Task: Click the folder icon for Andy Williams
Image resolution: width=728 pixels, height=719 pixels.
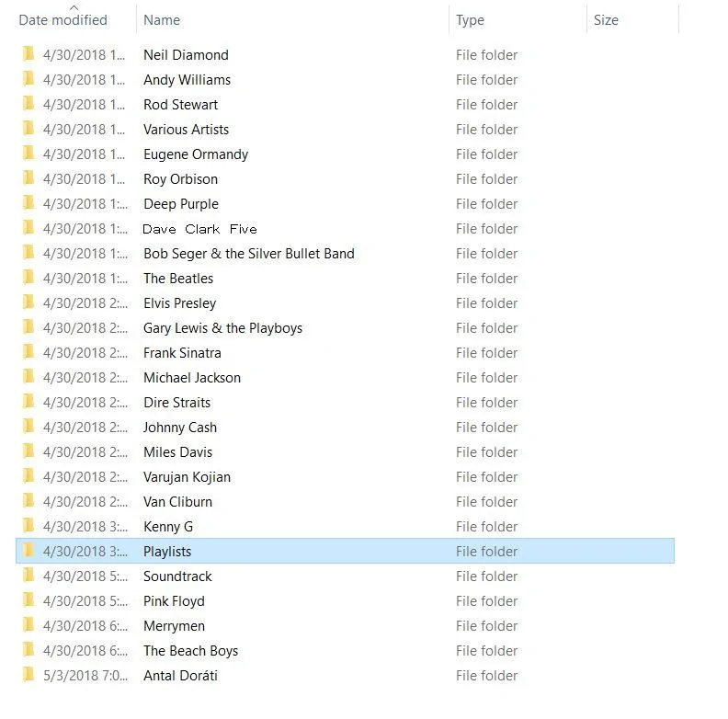Action: click(28, 78)
